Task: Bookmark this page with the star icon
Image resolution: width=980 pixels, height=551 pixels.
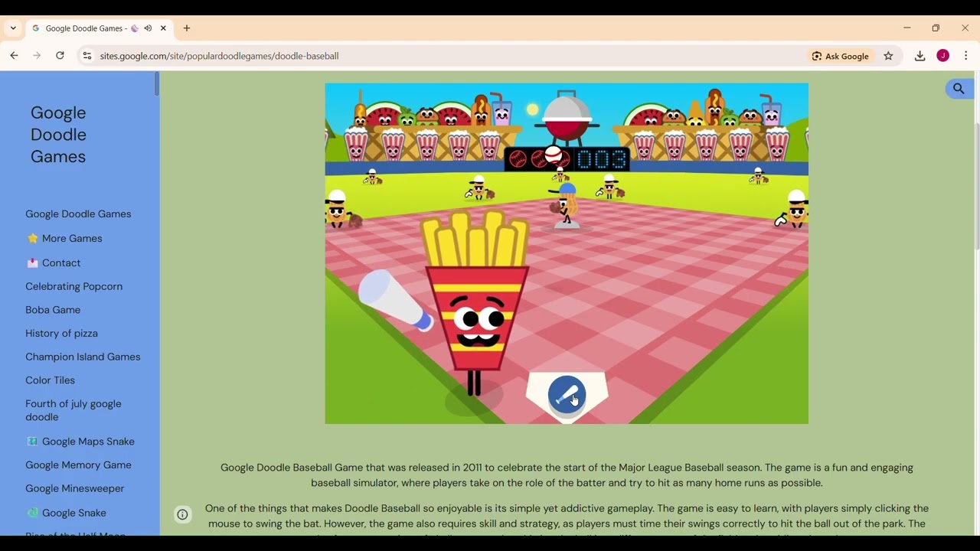Action: pos(888,56)
